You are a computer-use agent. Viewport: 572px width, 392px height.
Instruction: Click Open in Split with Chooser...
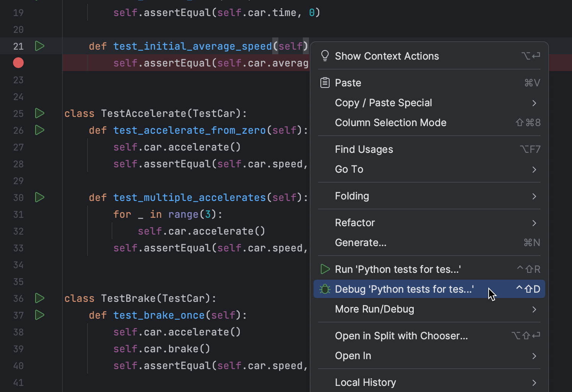[x=401, y=335]
